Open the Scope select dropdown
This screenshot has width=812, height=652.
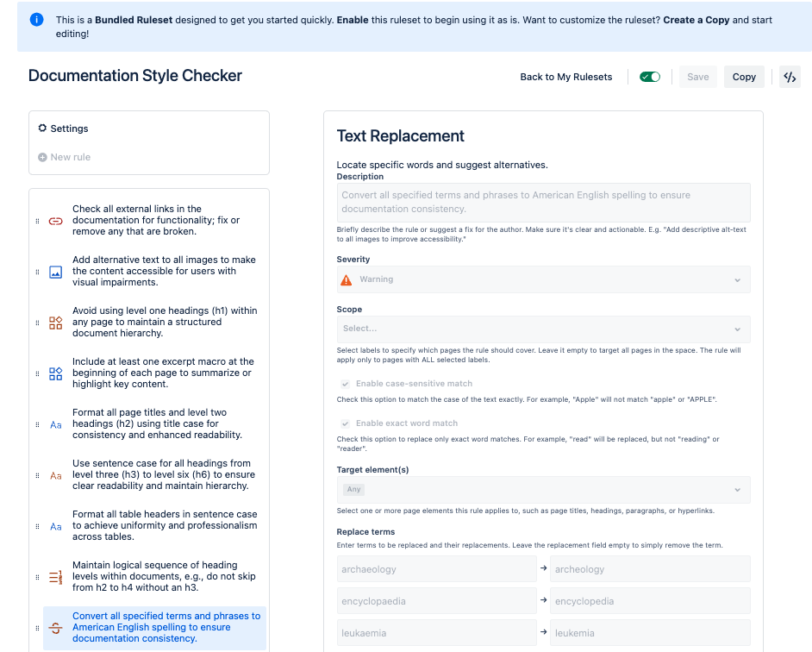[x=543, y=329]
